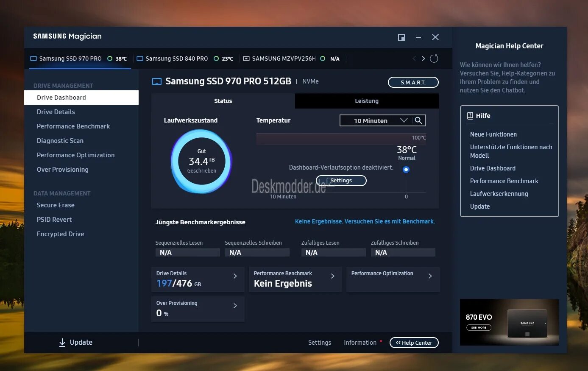588x371 pixels.
Task: Click the Update download arrow icon
Action: tap(62, 343)
